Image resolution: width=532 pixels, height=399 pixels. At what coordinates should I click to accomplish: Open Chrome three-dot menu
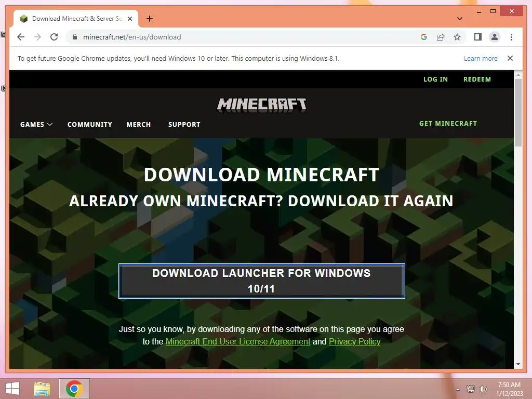(511, 37)
